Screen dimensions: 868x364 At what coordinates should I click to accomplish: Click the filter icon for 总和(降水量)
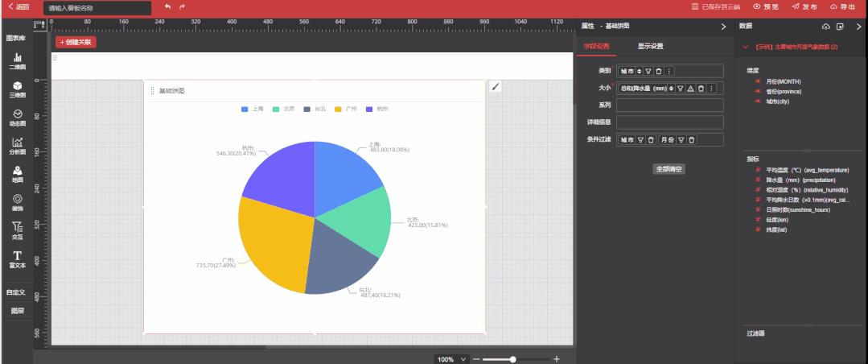(x=681, y=88)
